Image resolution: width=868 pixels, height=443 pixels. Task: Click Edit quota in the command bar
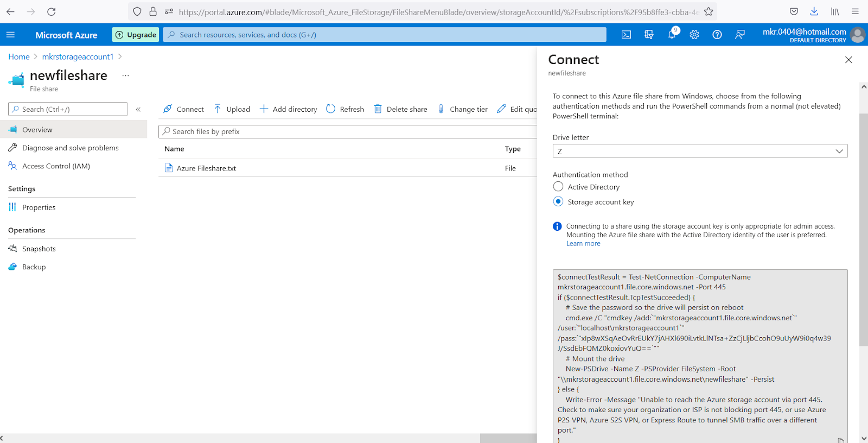pyautogui.click(x=517, y=109)
